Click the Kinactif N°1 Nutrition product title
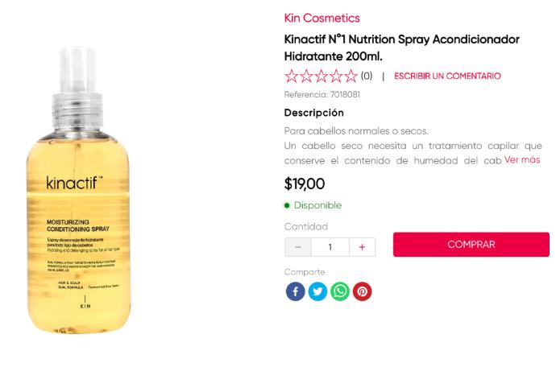Viewport: 556px width, 392px height. tap(402, 47)
